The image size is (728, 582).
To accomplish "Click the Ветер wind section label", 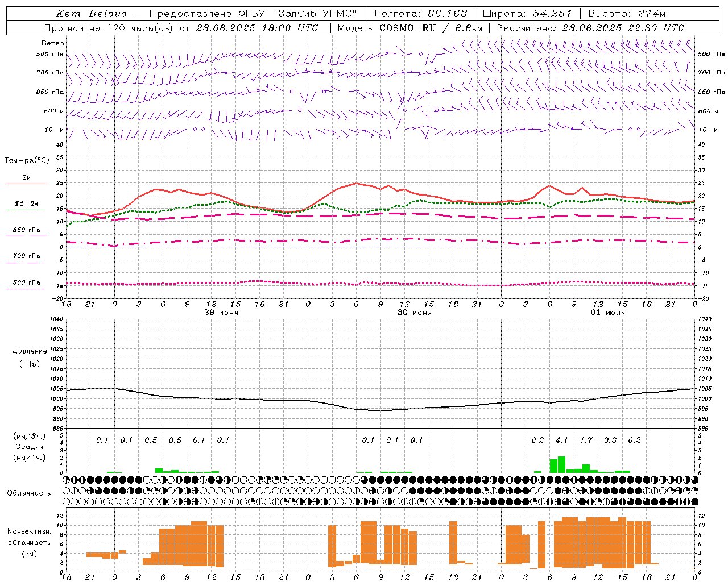I will click(53, 43).
